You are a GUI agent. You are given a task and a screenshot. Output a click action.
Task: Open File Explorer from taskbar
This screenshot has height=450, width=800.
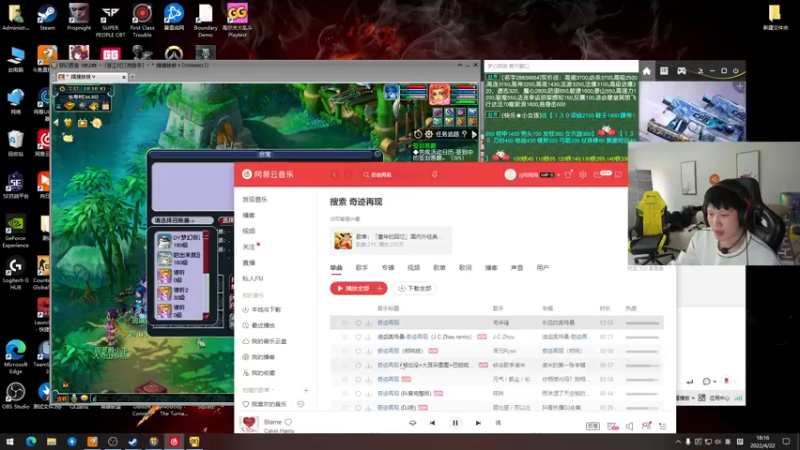click(51, 441)
